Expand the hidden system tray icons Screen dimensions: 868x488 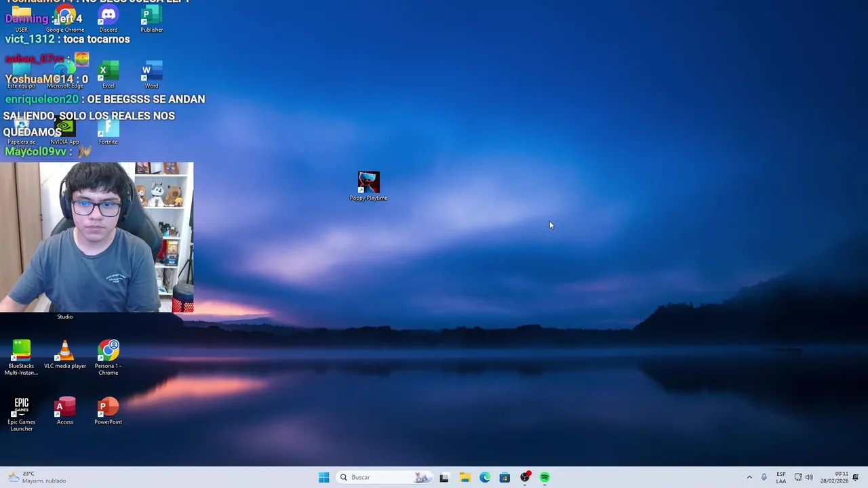tap(749, 477)
